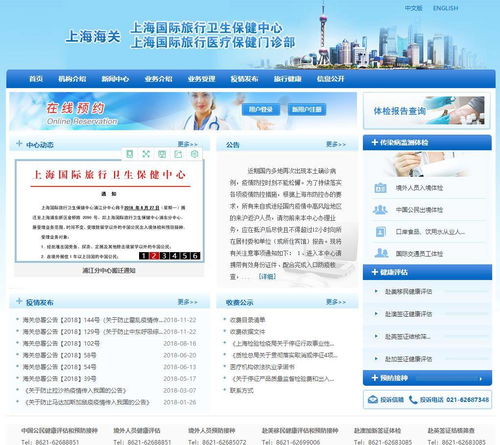Open the 业务受理 nav menu item
Image resolution: width=500 pixels, height=445 pixels.
[201, 79]
